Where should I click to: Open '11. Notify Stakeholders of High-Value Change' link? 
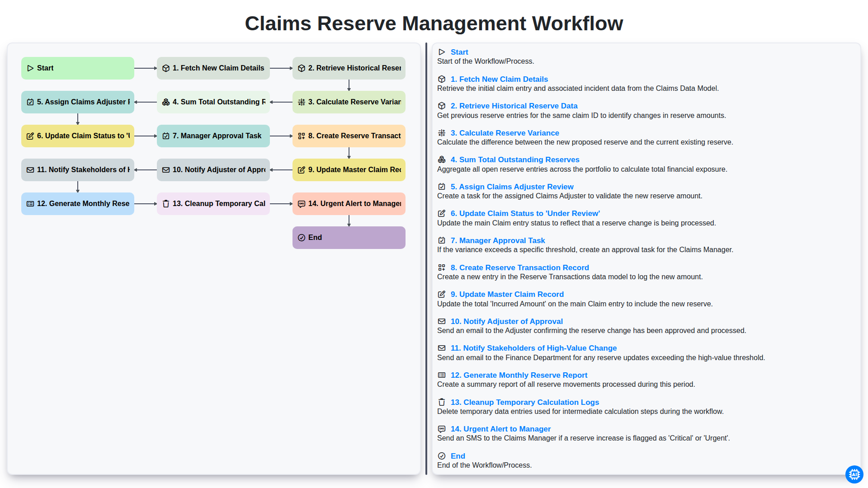coord(533,348)
